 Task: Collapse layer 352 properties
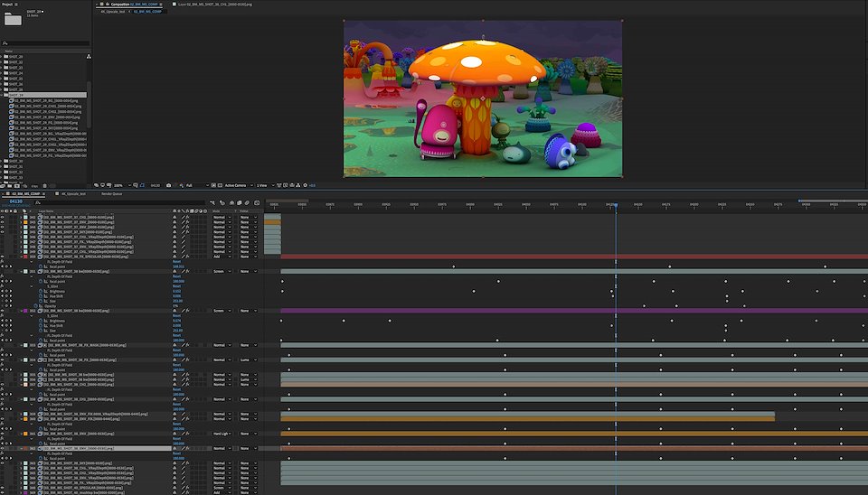pos(21,311)
